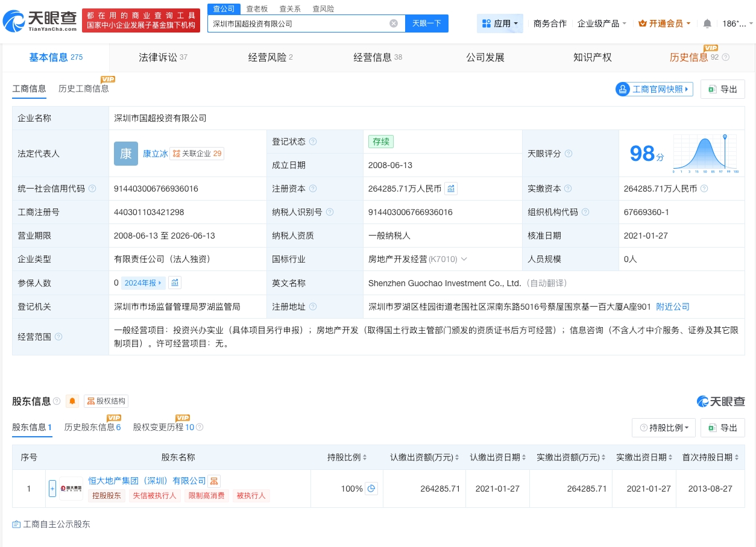Open the 持股比例 dropdown filter button
The width and height of the screenshot is (756, 547).
(x=664, y=428)
